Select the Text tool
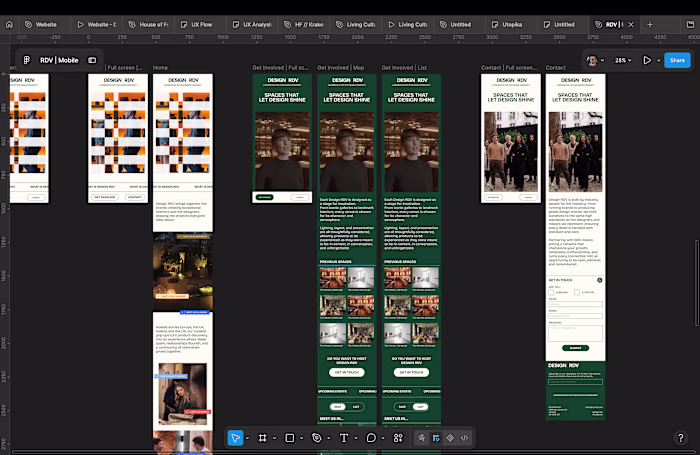The height and width of the screenshot is (455, 700). [344, 438]
